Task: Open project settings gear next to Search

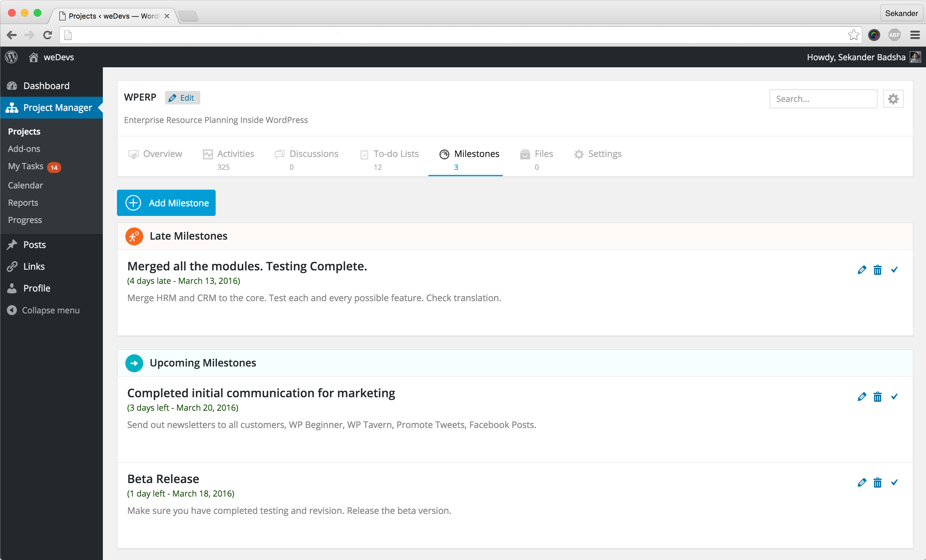Action: 893,99
